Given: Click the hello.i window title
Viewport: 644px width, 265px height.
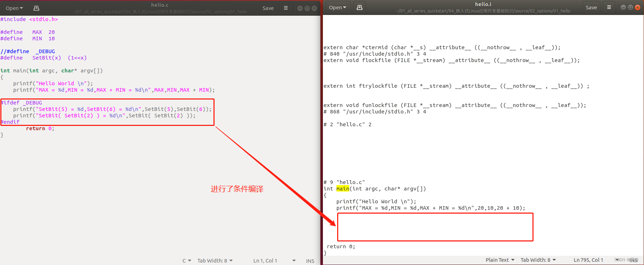Looking at the screenshot, I should (x=483, y=4).
